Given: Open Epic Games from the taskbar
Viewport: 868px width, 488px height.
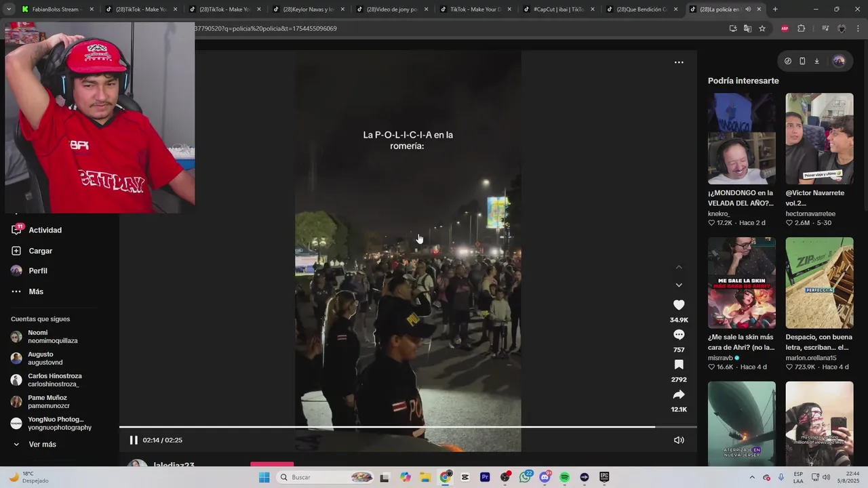Looking at the screenshot, I should 604,477.
